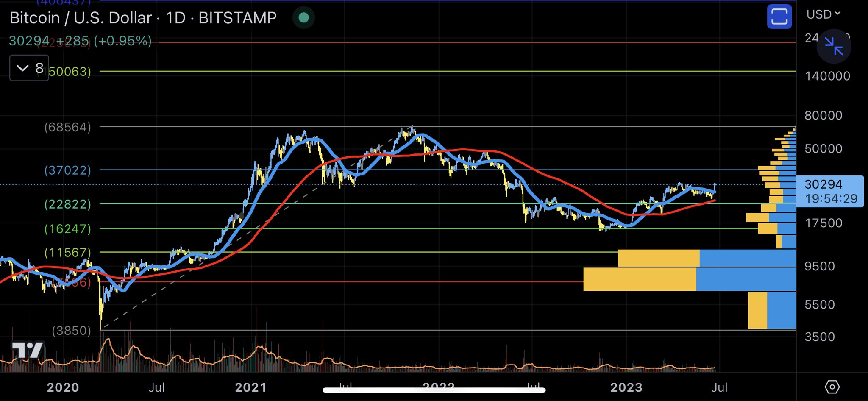868x401 pixels.
Task: Select the 68564 level label
Action: click(67, 127)
